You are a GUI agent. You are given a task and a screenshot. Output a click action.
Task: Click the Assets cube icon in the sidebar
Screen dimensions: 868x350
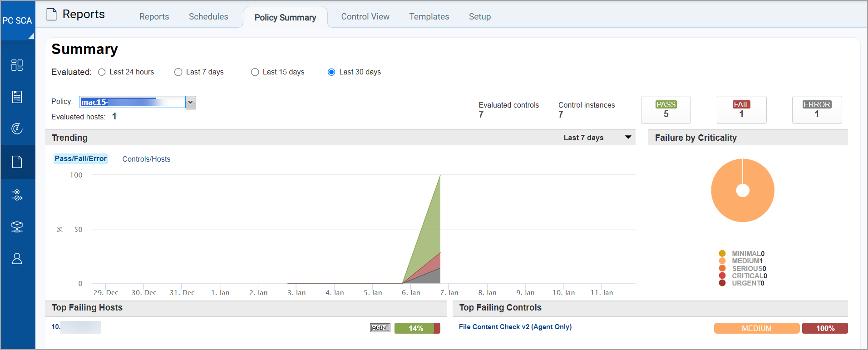[17, 227]
